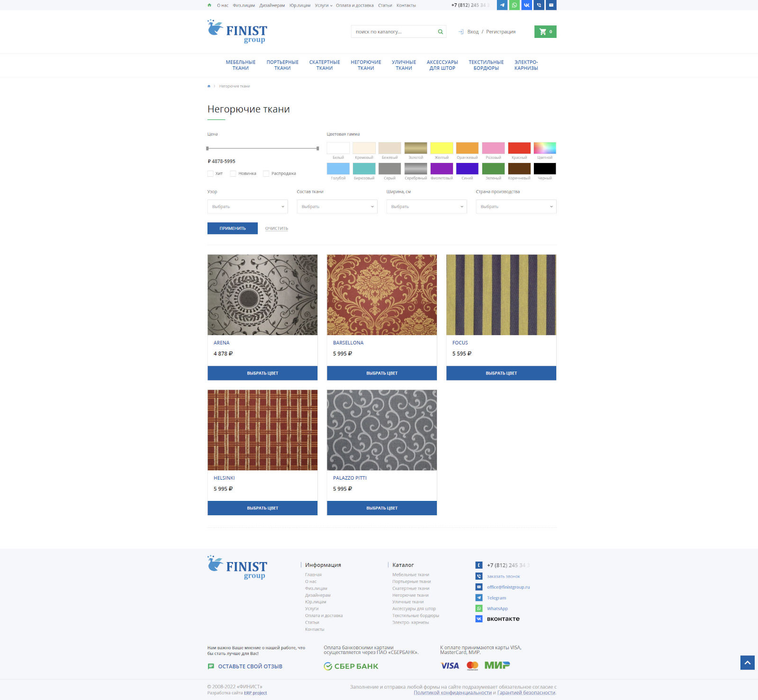This screenshot has height=700, width=758.
Task: Open Мебельные ткани menu category
Action: [x=240, y=65]
